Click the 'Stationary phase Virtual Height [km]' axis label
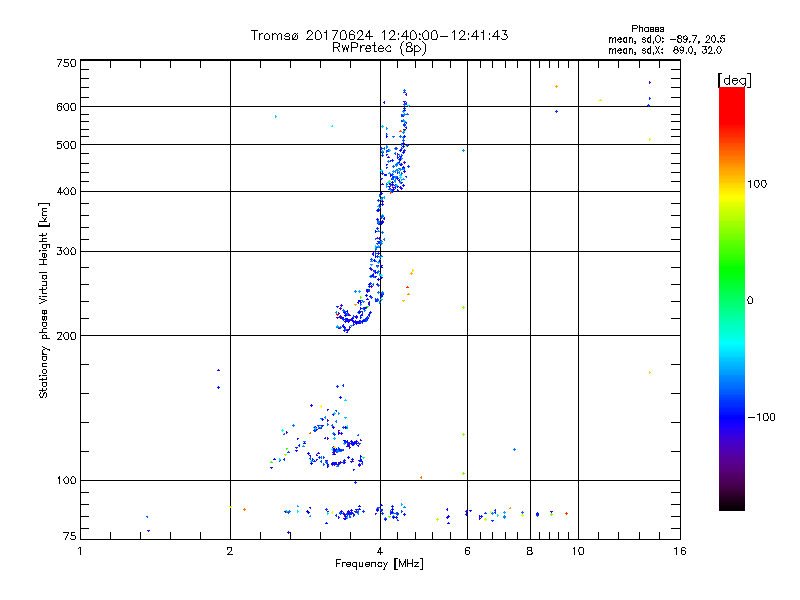800x600 pixels. click(x=44, y=300)
